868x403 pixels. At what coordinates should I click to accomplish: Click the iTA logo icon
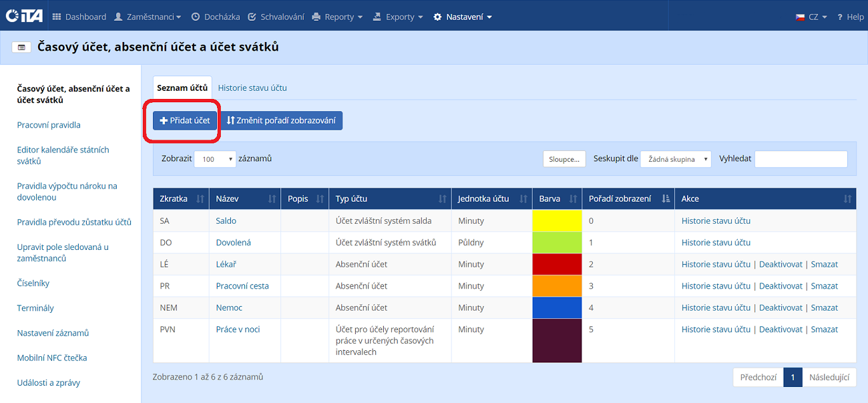click(24, 17)
